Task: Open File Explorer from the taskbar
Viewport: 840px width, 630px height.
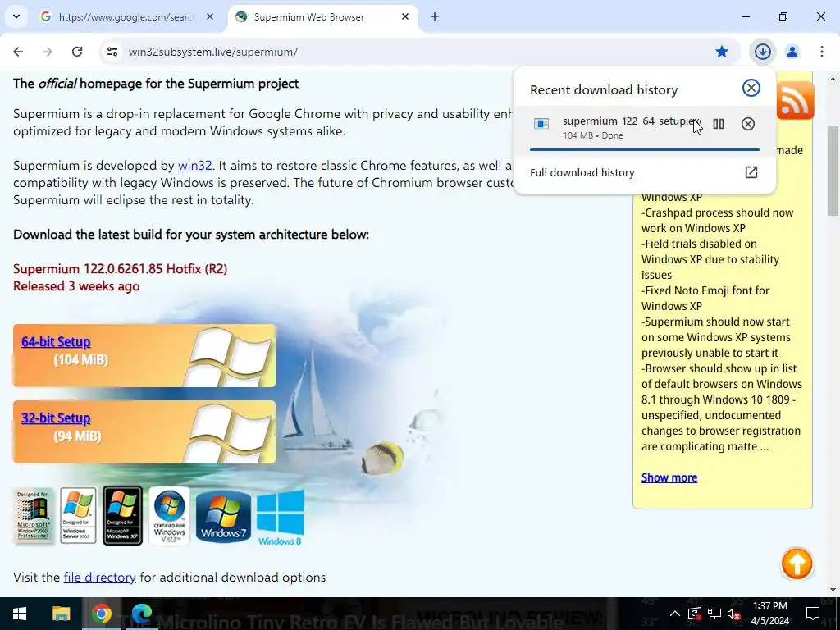Action: point(61,614)
